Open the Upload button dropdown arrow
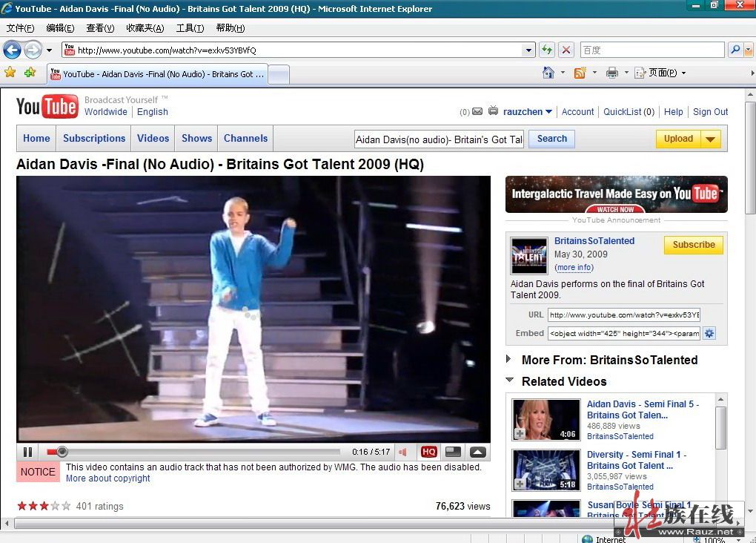 710,139
